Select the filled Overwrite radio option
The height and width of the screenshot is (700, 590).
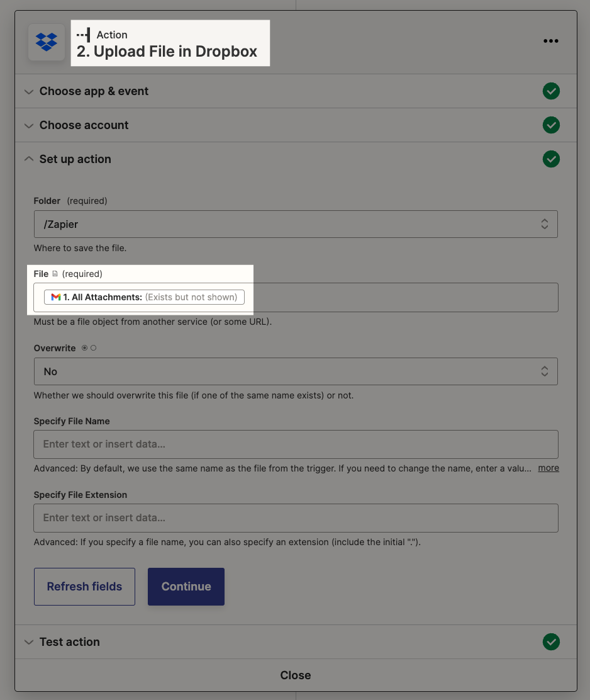[84, 347]
